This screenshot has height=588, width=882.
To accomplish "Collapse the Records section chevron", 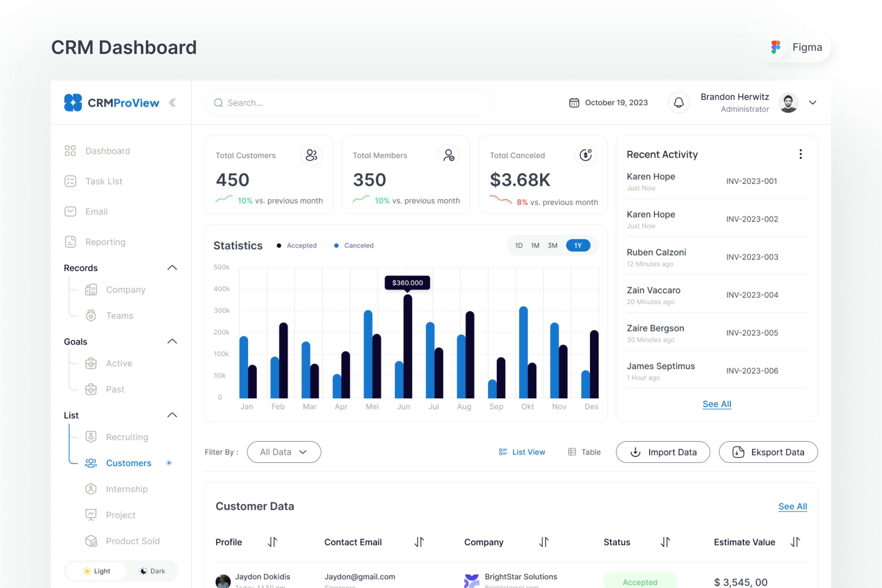I will [x=172, y=268].
